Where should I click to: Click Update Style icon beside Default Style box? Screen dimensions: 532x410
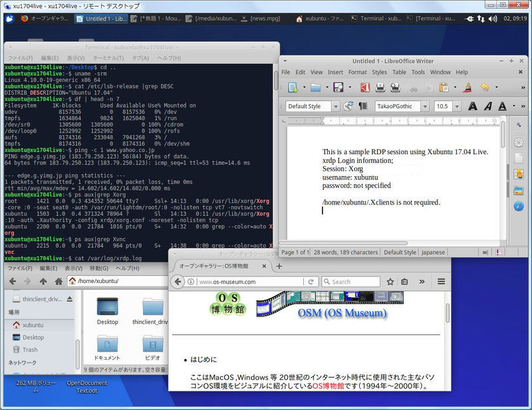coord(348,106)
